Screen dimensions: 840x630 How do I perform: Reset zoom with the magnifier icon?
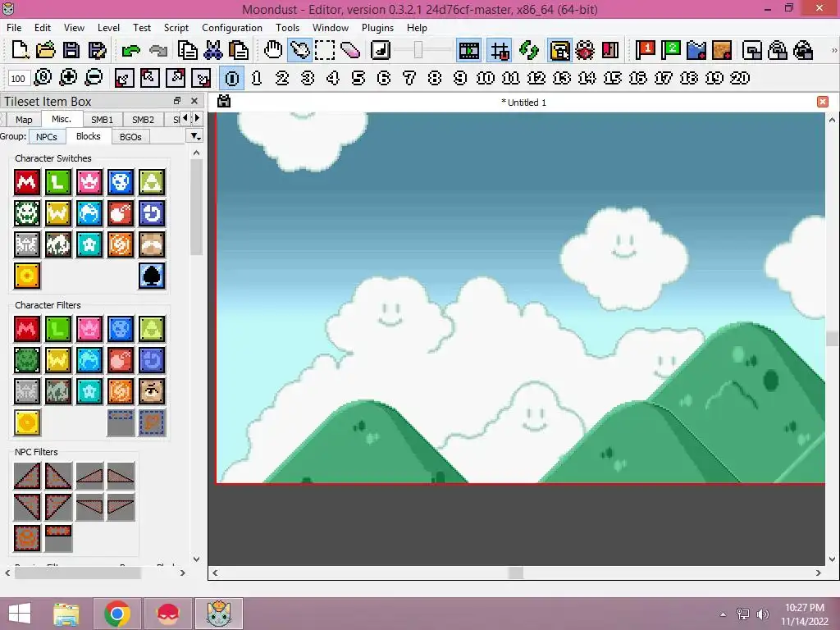tap(43, 78)
